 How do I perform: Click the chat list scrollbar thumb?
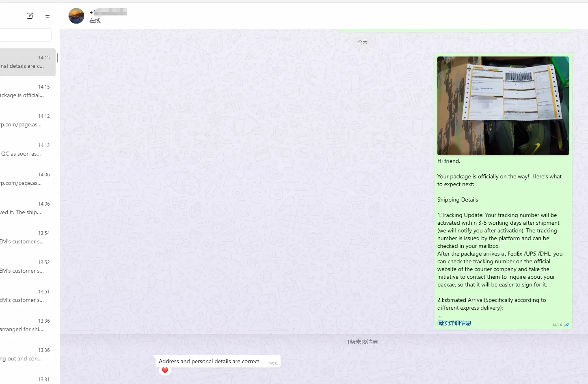click(x=57, y=58)
